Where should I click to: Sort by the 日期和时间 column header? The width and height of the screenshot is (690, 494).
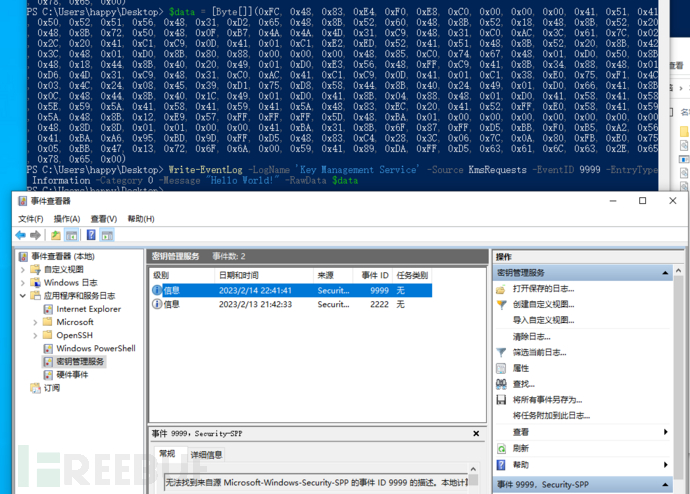[x=264, y=275]
